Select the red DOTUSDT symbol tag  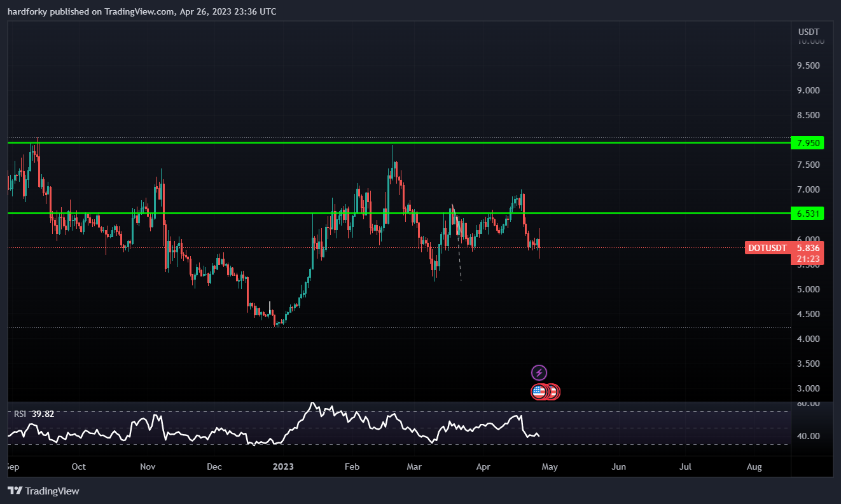tap(767, 248)
